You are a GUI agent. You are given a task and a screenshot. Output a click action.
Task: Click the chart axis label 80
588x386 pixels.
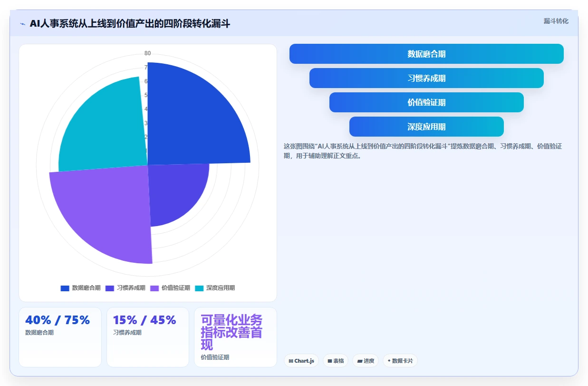pyautogui.click(x=148, y=53)
